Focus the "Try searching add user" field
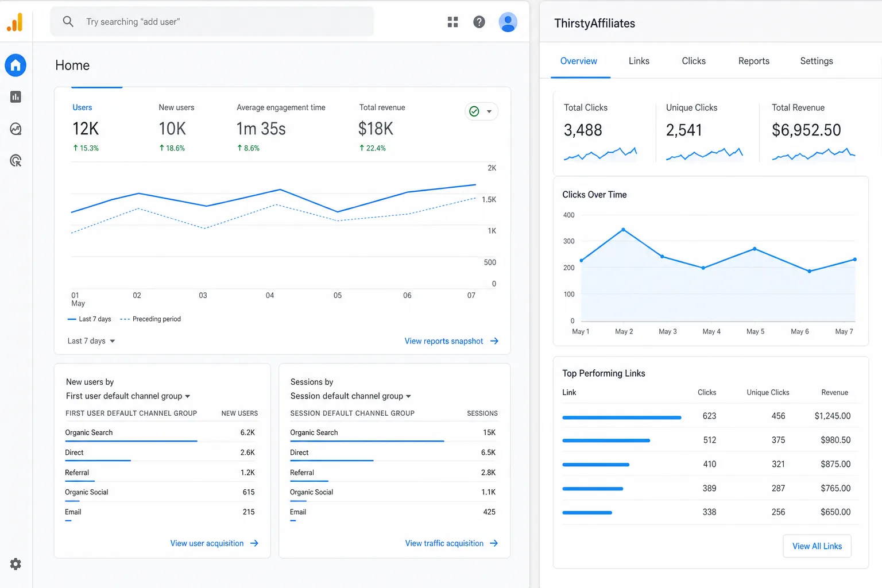882x588 pixels. click(x=212, y=22)
